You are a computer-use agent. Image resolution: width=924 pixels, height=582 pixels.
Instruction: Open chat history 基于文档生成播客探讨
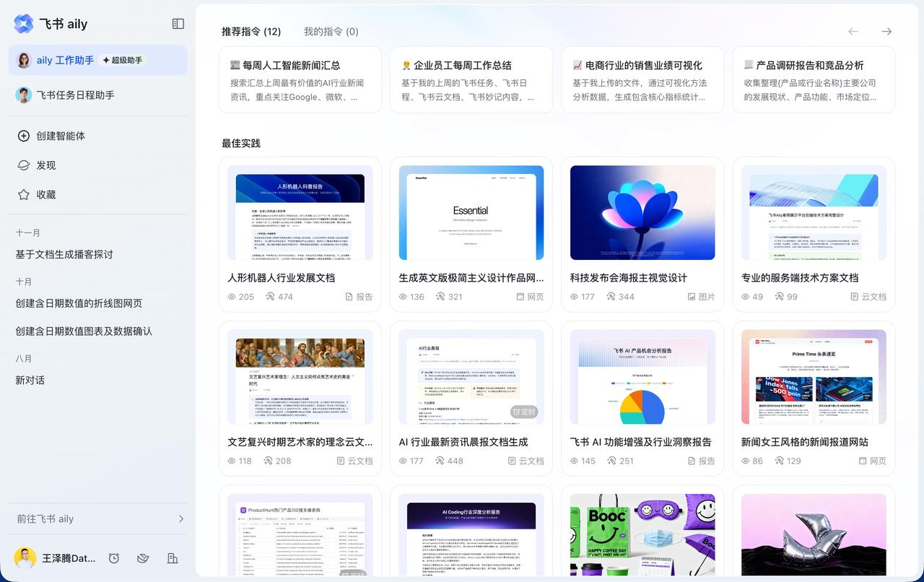coord(64,254)
